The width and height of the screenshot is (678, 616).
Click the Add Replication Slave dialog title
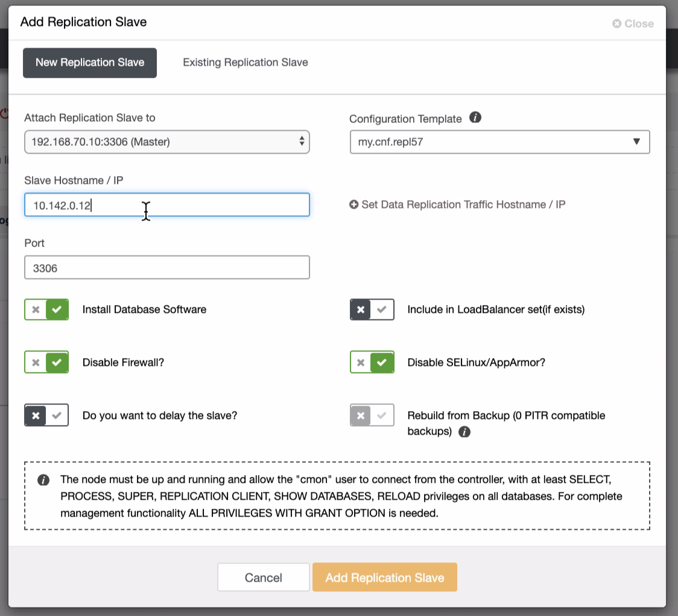83,22
